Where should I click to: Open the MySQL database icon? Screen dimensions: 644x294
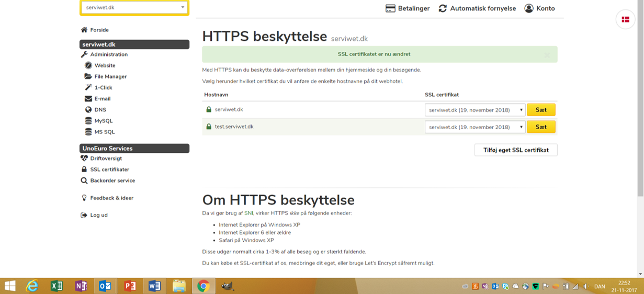[88, 121]
